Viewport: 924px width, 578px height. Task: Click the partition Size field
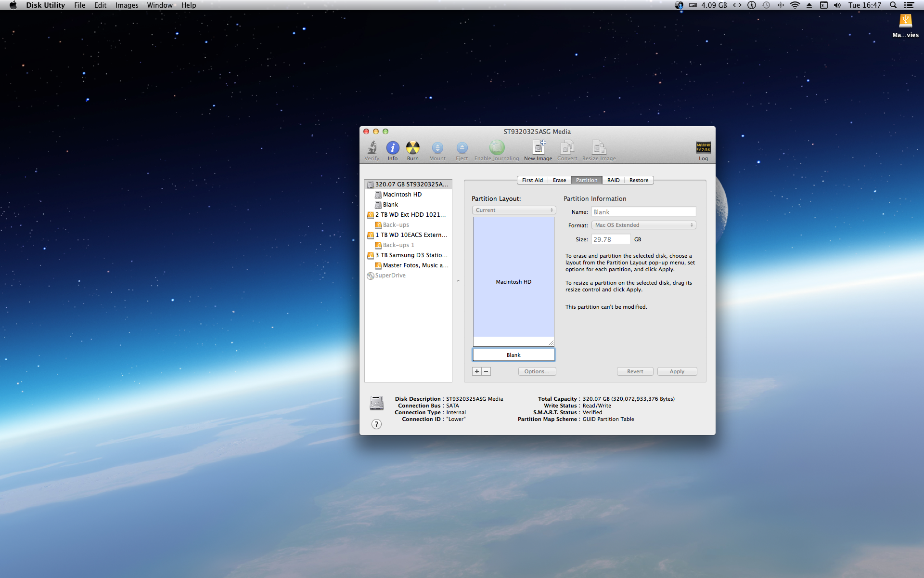[x=611, y=239]
